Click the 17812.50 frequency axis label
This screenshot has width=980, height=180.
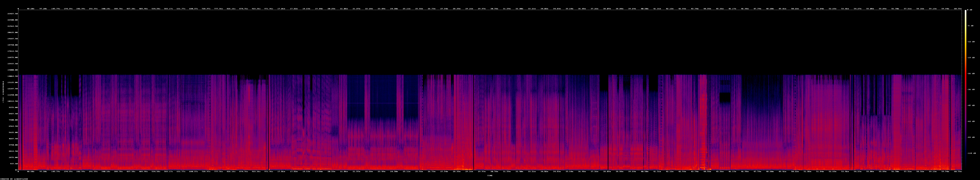point(13,51)
